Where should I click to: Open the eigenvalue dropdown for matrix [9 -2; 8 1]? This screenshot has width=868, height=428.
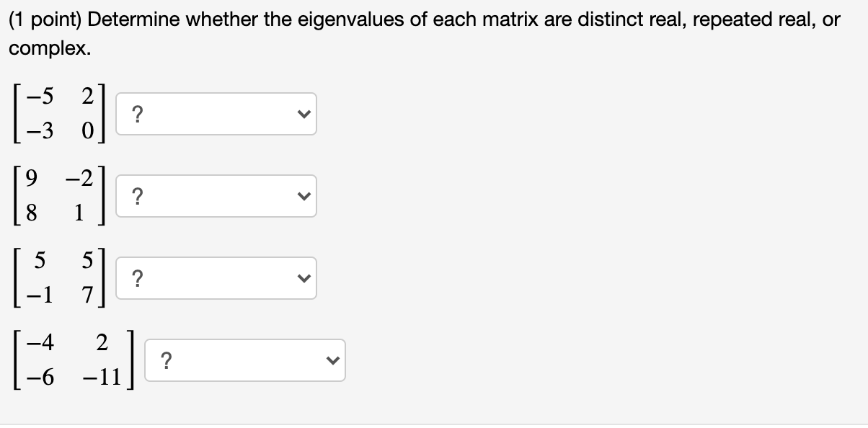click(x=216, y=196)
